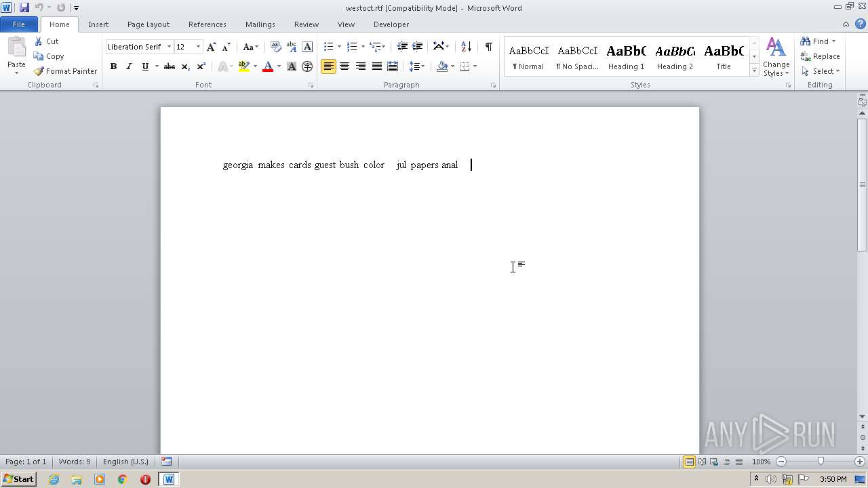Click the Paste clipboard icon
The image size is (868, 488).
(16, 49)
